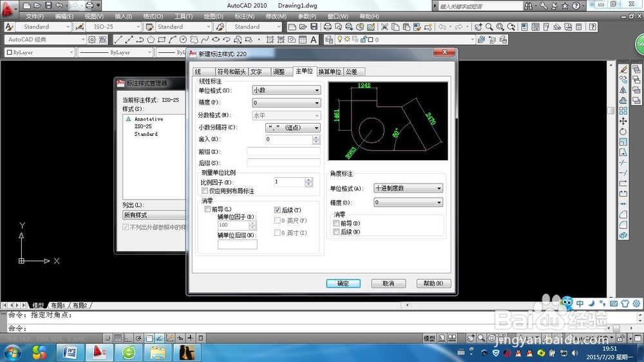Screen dimensions: 644x362
Task: Open the Layer Properties Manager
Action: point(329,39)
